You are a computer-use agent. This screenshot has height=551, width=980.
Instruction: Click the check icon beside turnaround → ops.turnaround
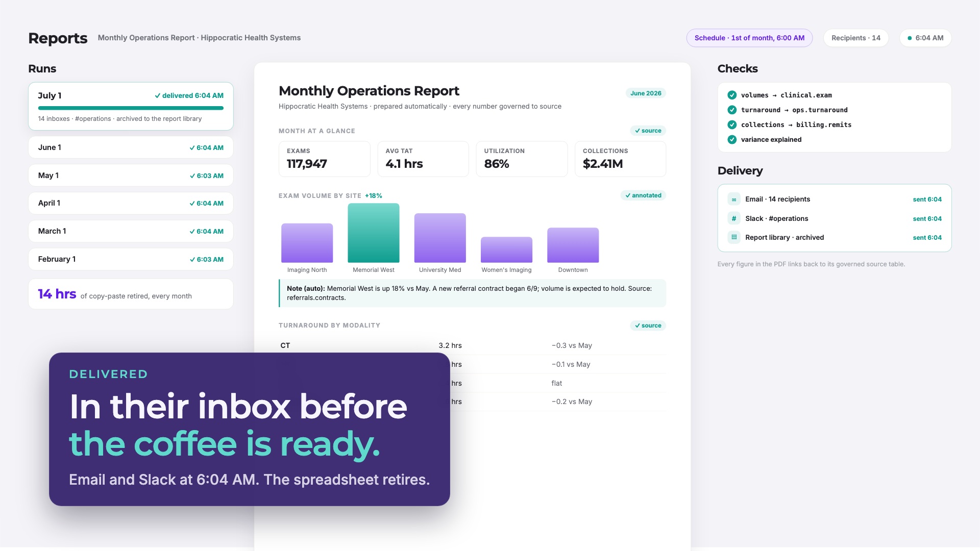(x=732, y=110)
